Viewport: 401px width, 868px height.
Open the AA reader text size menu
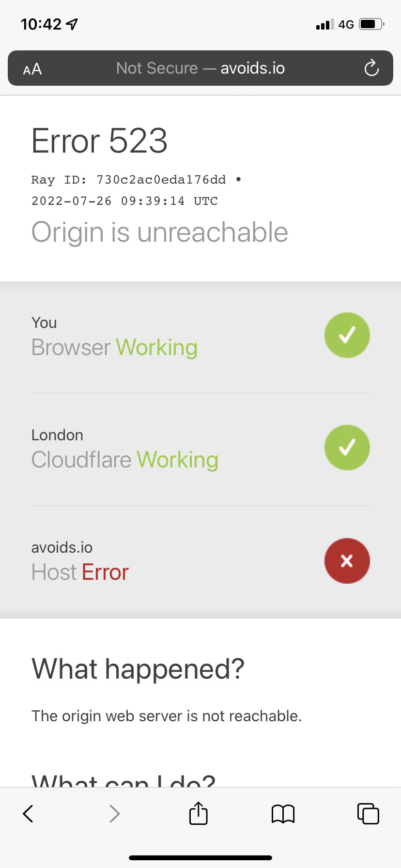click(x=32, y=69)
